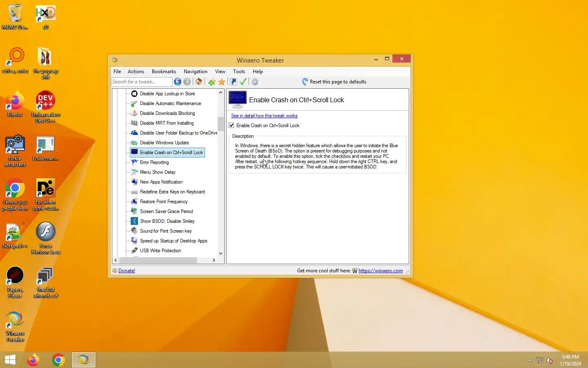
Task: Select the Winaero Tweaker desktop shortcut
Action: tap(15, 325)
